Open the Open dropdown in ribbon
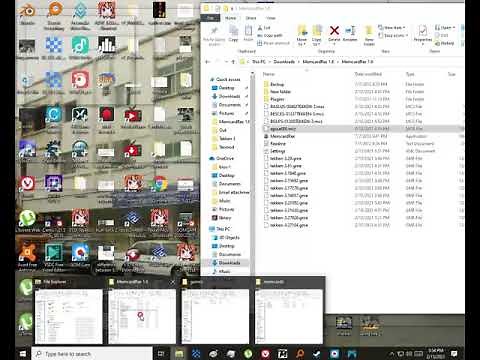Image resolution: width=480 pixels, height=360 pixels. click(x=445, y=28)
